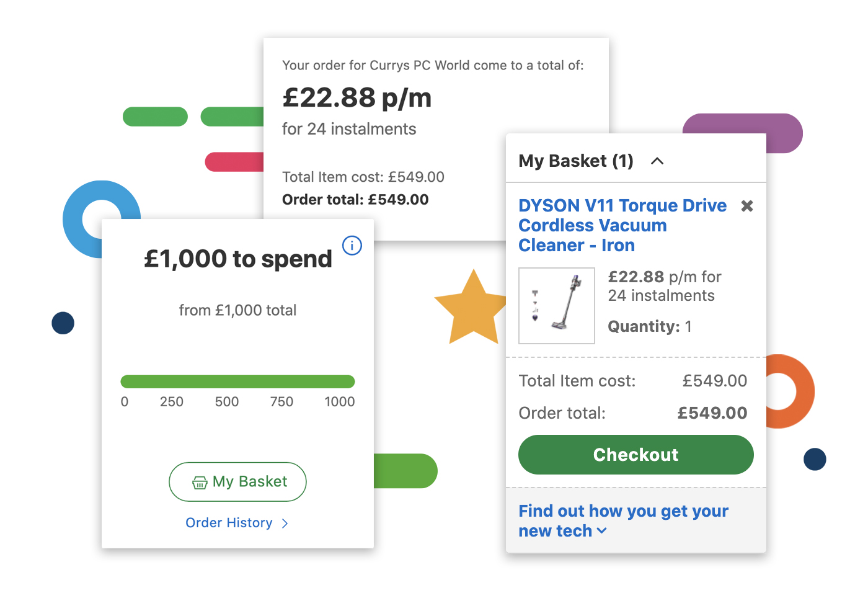Select the My Basket (1) header
The height and width of the screenshot is (593, 868).
point(575,161)
